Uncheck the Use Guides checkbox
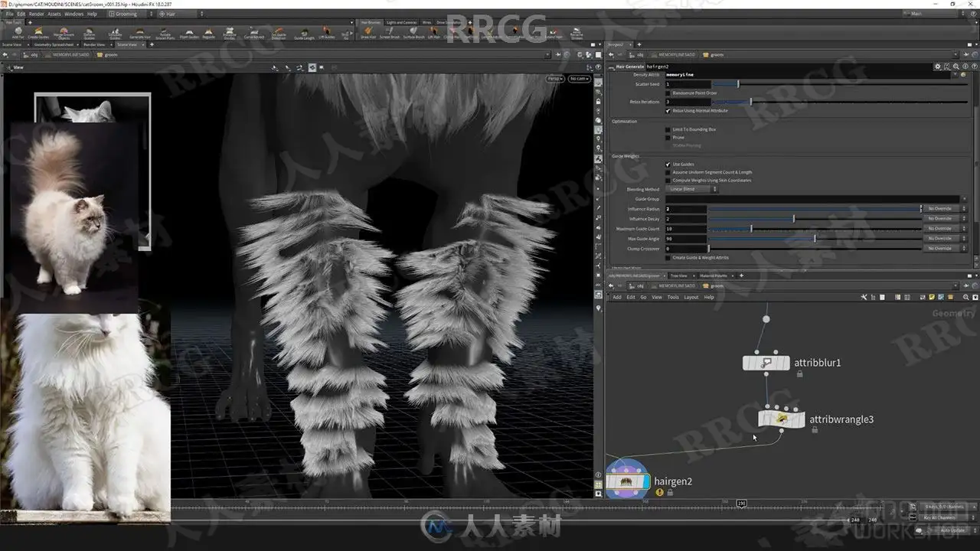This screenshot has height=551, width=980. tap(668, 164)
